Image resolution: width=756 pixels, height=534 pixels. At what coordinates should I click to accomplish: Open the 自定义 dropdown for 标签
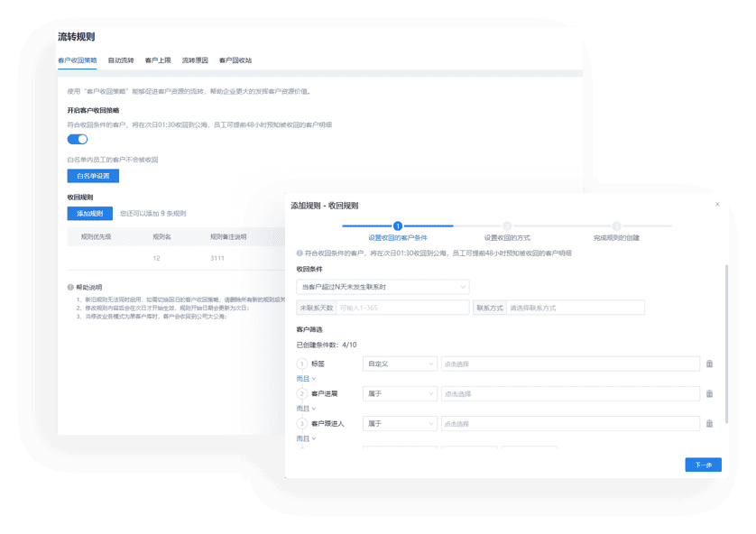click(x=399, y=364)
